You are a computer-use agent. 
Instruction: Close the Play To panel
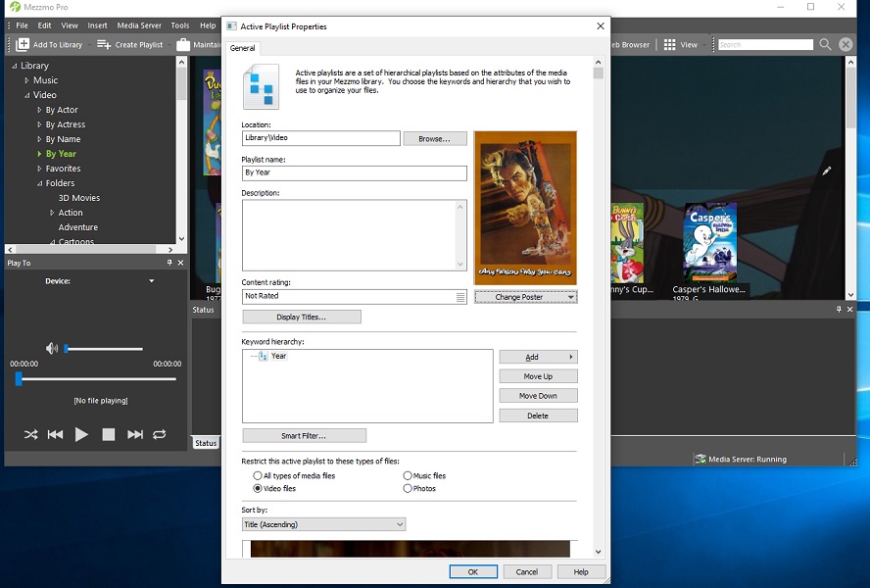pos(180,263)
